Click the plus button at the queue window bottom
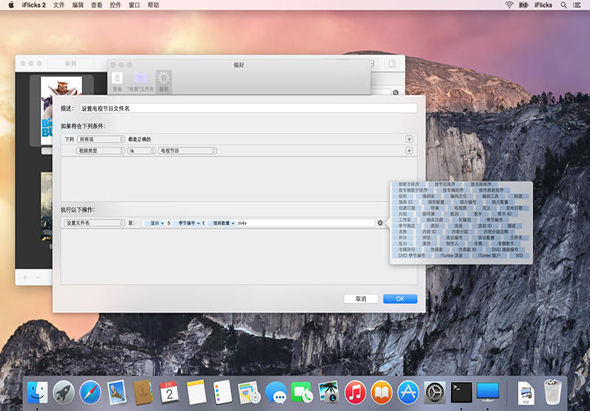The width and height of the screenshot is (590, 411). click(25, 278)
